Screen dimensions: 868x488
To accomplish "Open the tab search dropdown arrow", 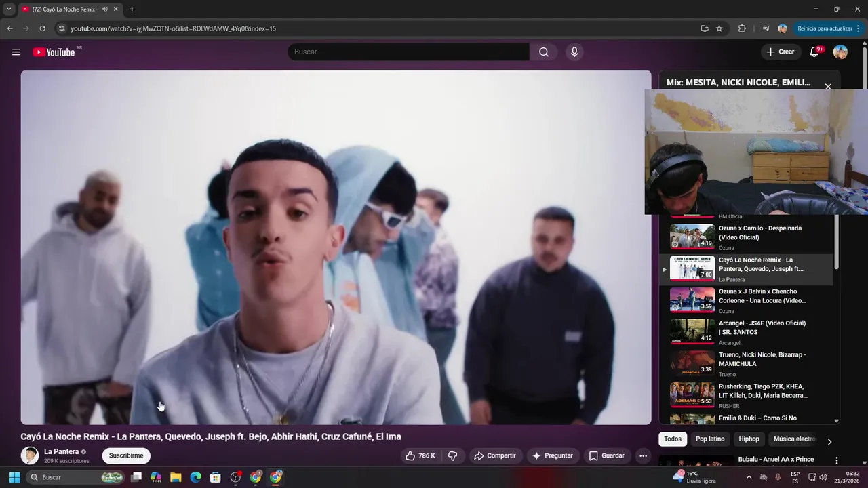I will click(x=9, y=9).
